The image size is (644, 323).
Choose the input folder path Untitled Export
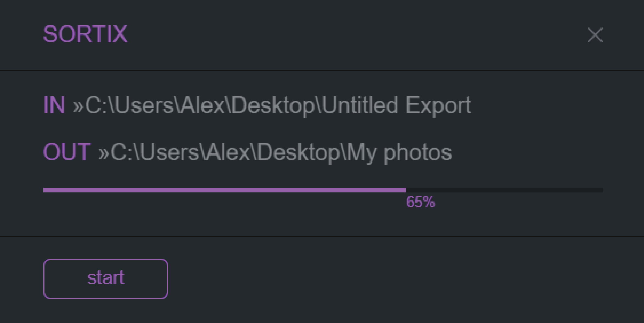coord(272,105)
